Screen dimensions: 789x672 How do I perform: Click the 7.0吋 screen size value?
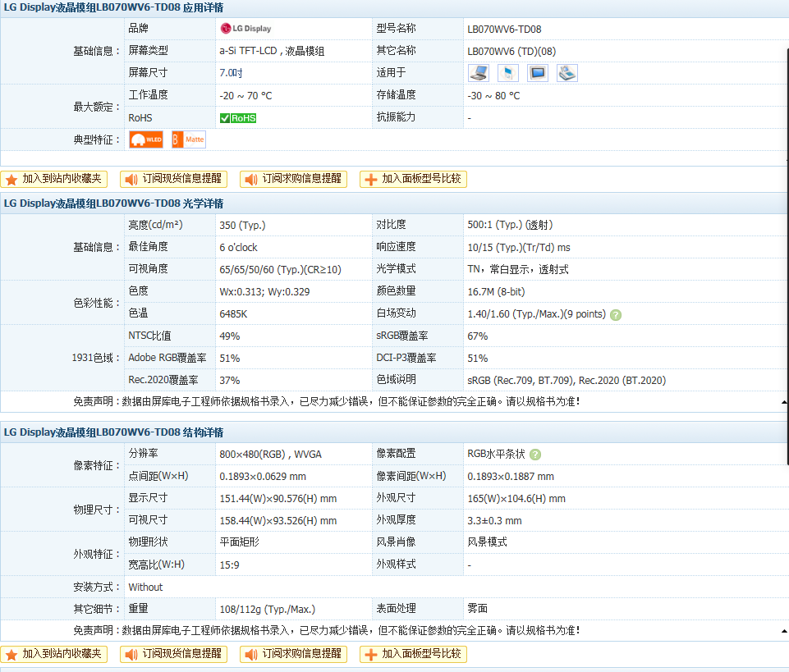[x=231, y=74]
